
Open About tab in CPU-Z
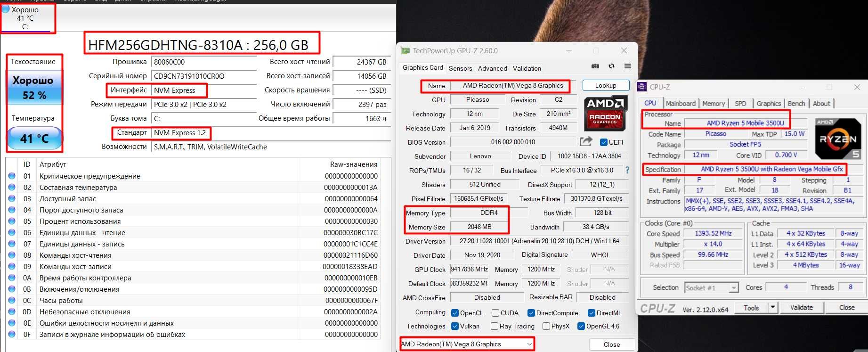pos(821,103)
